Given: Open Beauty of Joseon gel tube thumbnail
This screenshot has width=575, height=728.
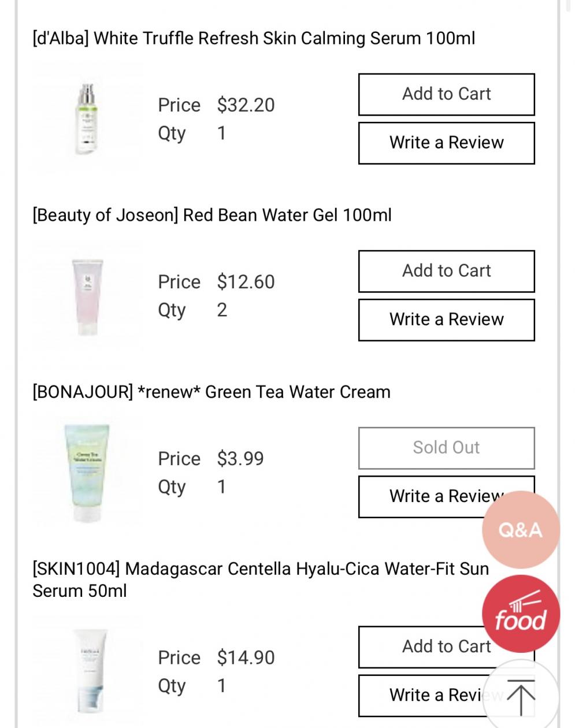Looking at the screenshot, I should [x=87, y=296].
